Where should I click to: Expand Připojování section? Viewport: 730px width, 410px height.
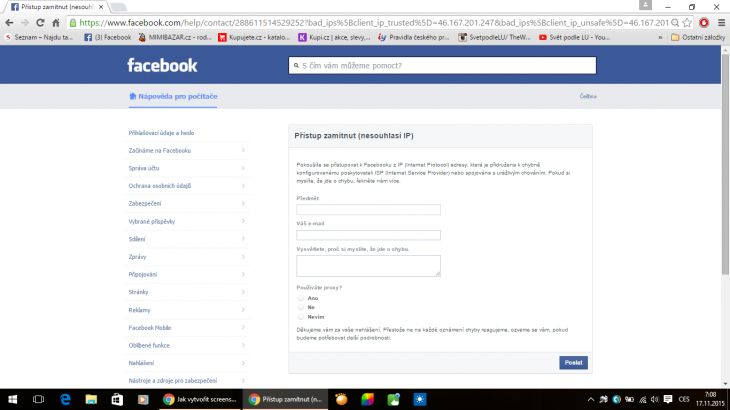(x=187, y=275)
